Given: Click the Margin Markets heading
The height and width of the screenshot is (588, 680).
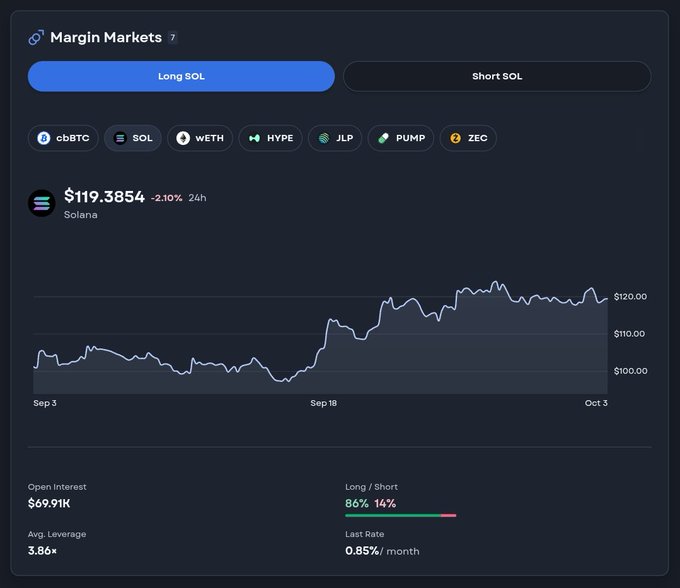Looking at the screenshot, I should [106, 38].
